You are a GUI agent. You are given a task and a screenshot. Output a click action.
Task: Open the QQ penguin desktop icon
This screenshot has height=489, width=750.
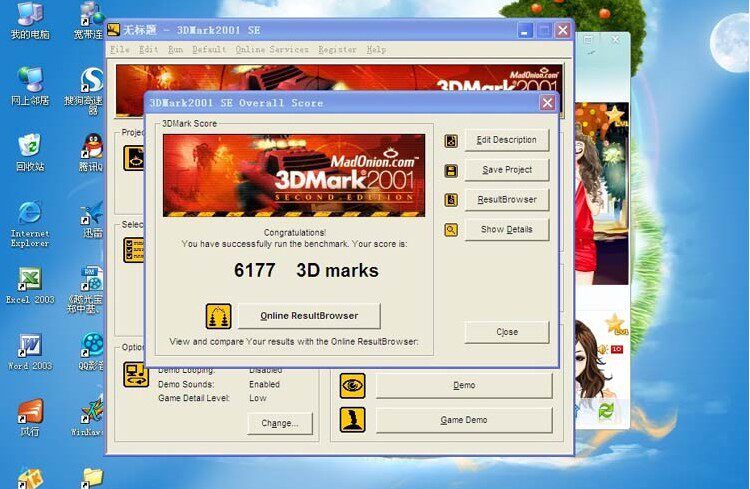(91, 153)
